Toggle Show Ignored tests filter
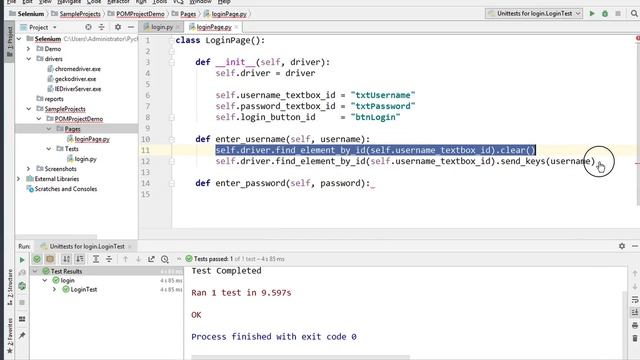 click(x=50, y=259)
